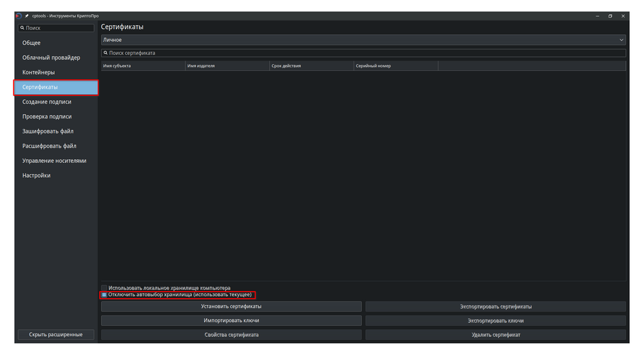644x360 pixels.
Task: Click the pin icon in the title bar
Action: 27,15
